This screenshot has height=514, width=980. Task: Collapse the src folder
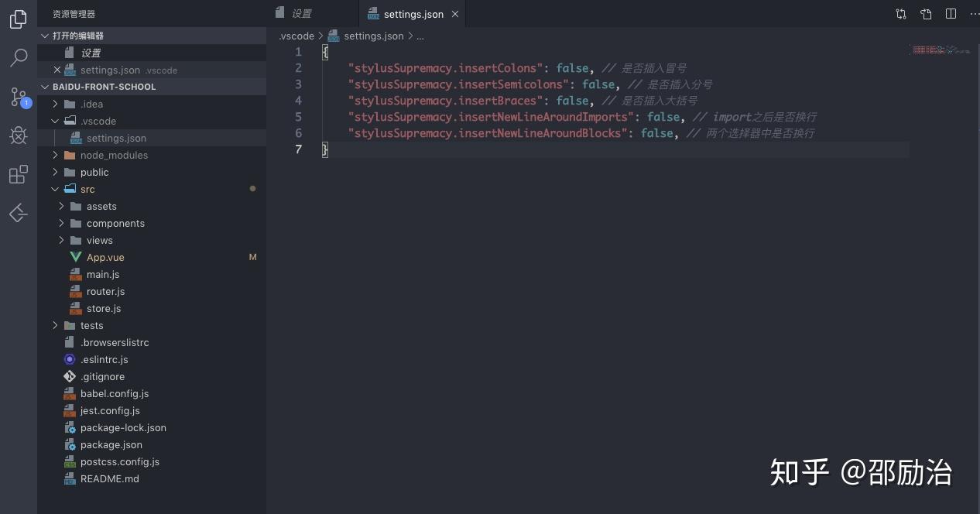click(55, 188)
